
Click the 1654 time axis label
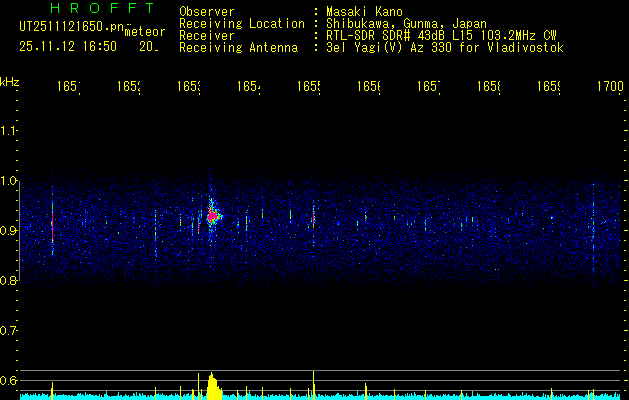click(249, 86)
